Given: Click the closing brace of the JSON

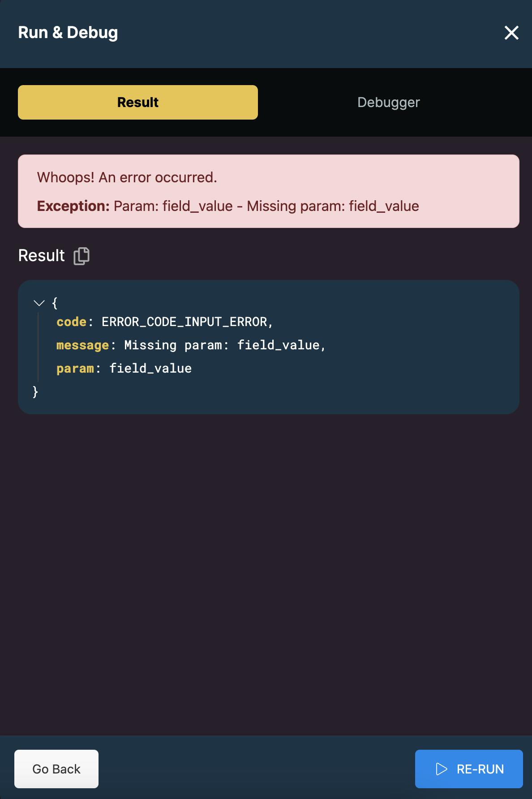Looking at the screenshot, I should tap(35, 392).
